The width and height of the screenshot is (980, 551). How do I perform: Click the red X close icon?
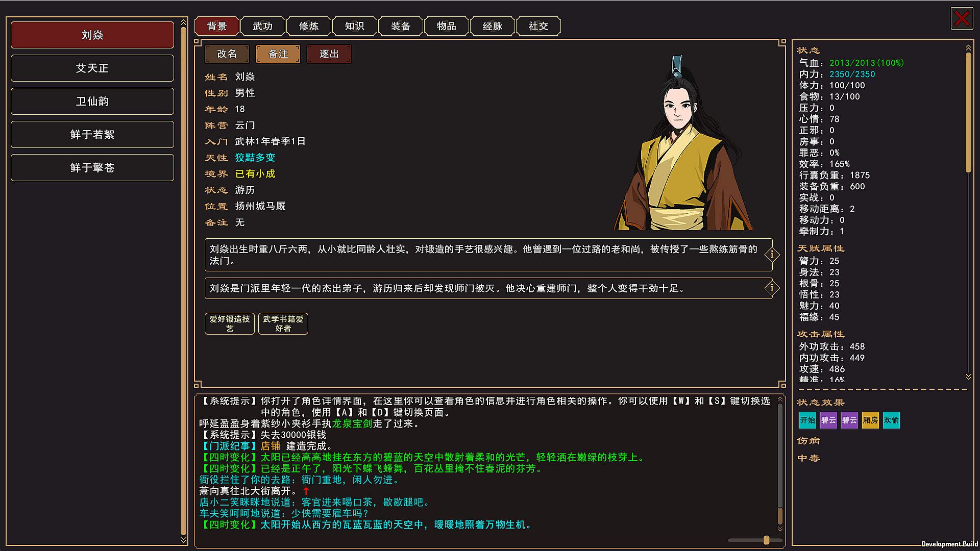[962, 19]
